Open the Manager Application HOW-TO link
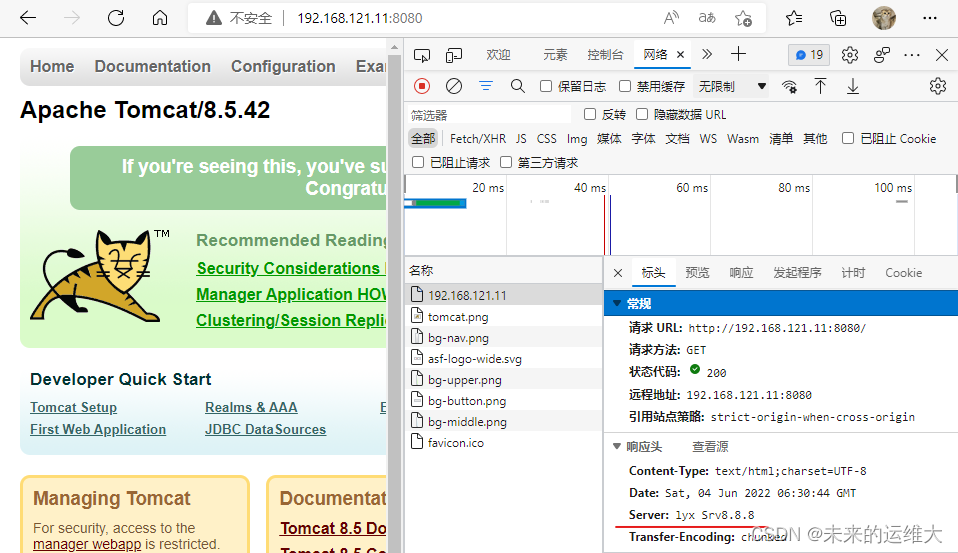Screen dimensions: 958x553 [x=291, y=295]
